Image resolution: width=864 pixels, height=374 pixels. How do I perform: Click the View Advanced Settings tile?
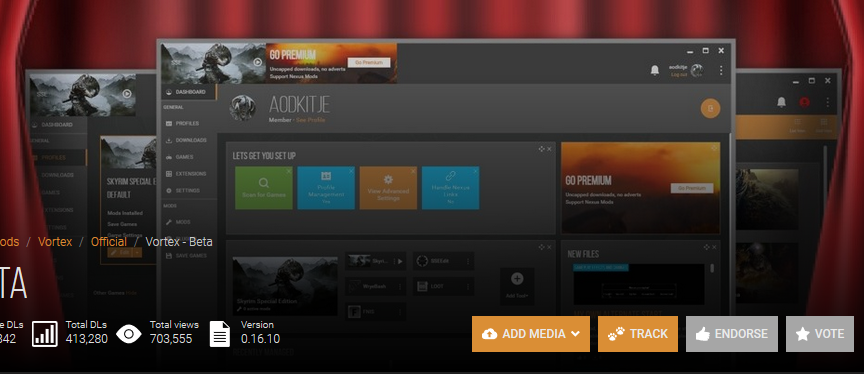388,188
